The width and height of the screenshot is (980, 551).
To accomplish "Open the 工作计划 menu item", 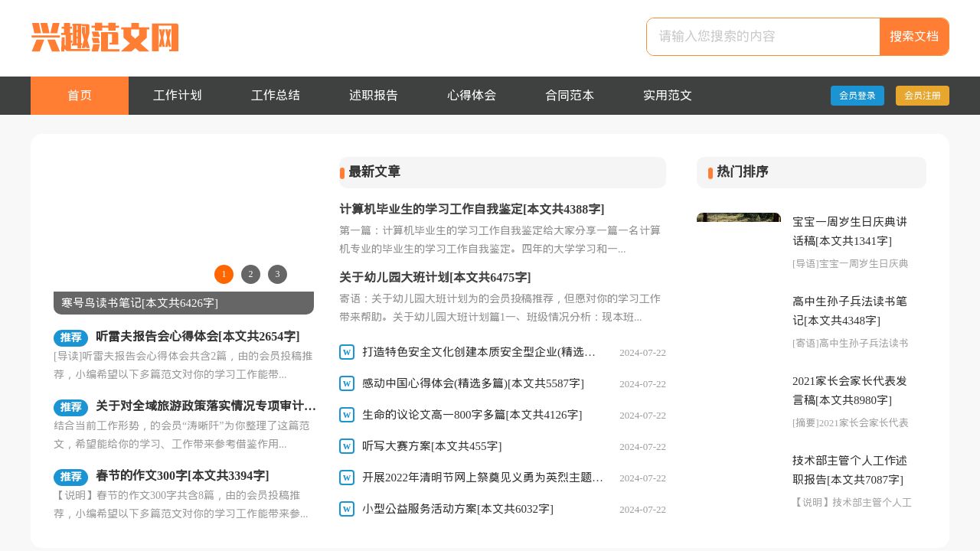I will (178, 96).
